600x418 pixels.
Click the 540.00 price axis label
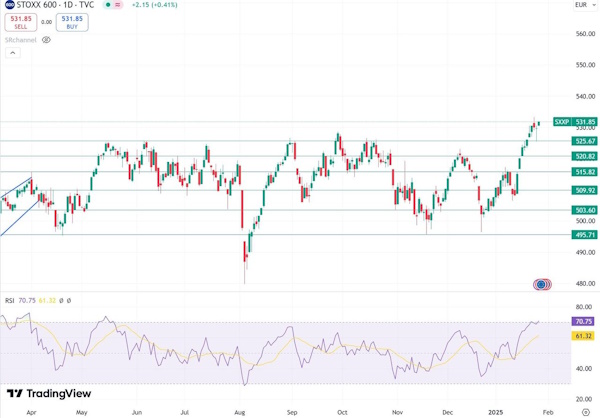tap(585, 96)
